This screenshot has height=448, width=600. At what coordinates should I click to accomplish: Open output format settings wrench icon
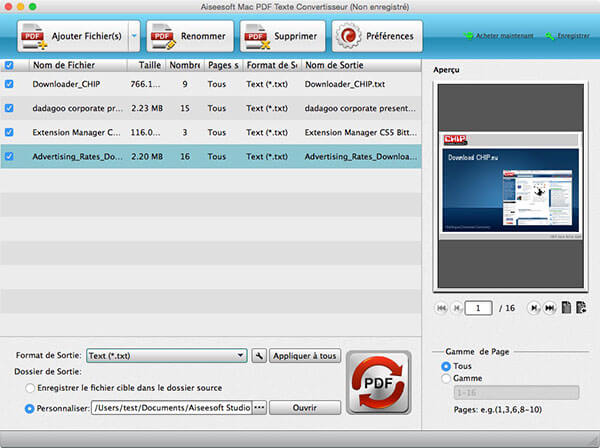point(259,355)
